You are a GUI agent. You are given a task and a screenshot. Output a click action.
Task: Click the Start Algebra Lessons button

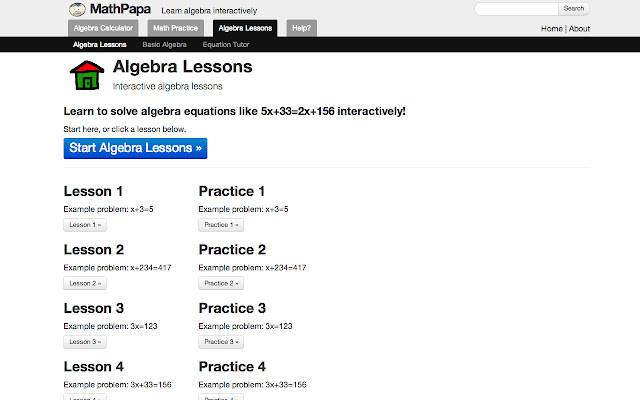coord(135,148)
